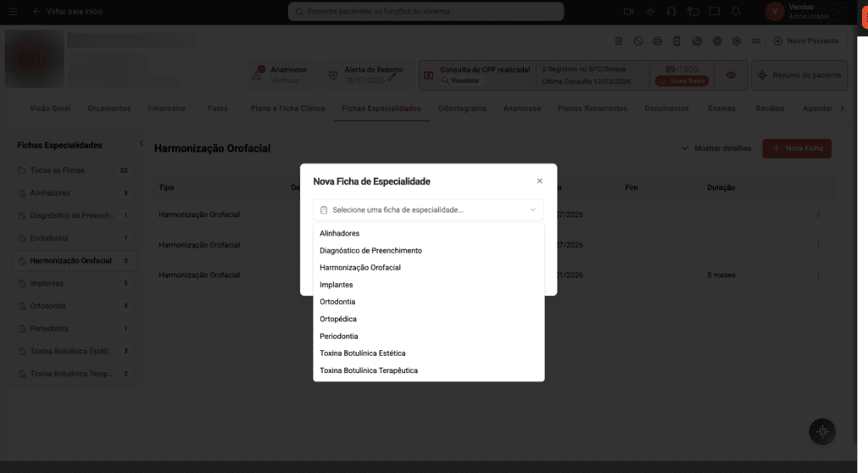Switch to the Financeiro tab
868x473 pixels.
(167, 109)
